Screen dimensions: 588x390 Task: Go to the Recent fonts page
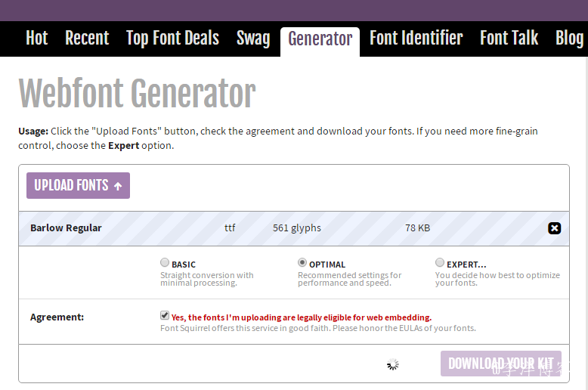(x=87, y=39)
